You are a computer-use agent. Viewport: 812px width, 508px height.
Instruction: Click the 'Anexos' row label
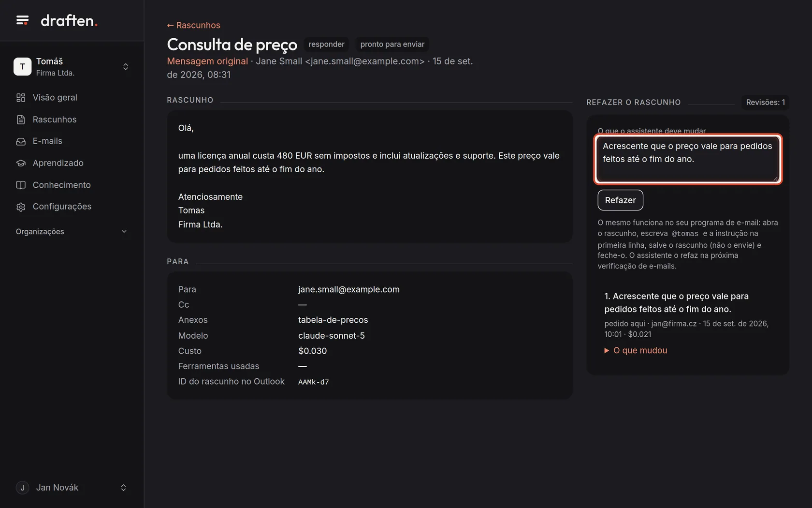(192, 320)
